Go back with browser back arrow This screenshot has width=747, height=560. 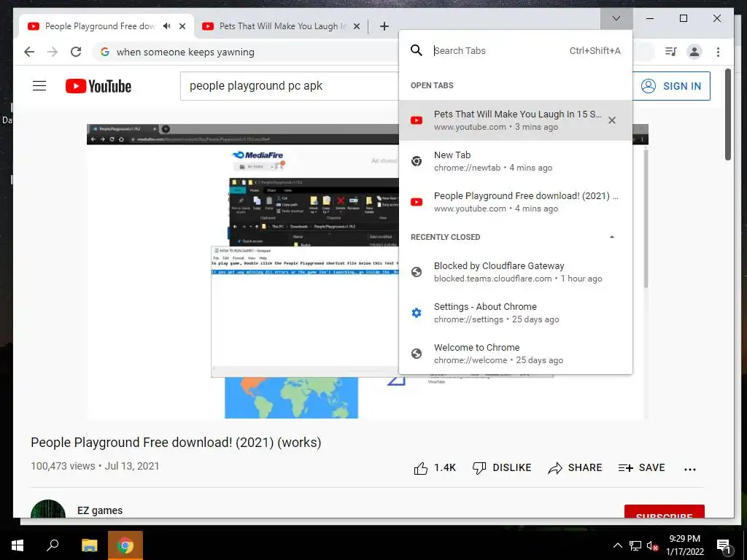tap(29, 52)
